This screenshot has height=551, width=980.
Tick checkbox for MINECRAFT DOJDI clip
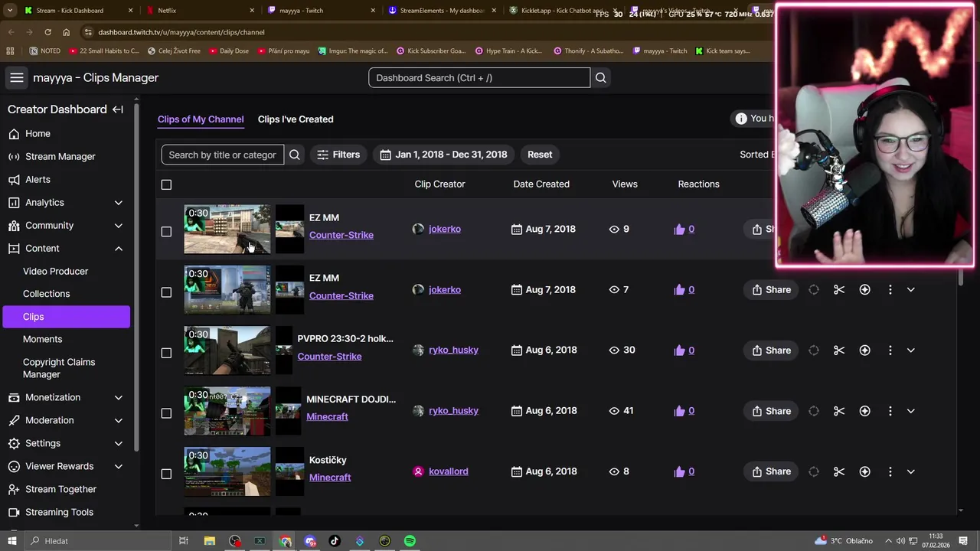(166, 413)
